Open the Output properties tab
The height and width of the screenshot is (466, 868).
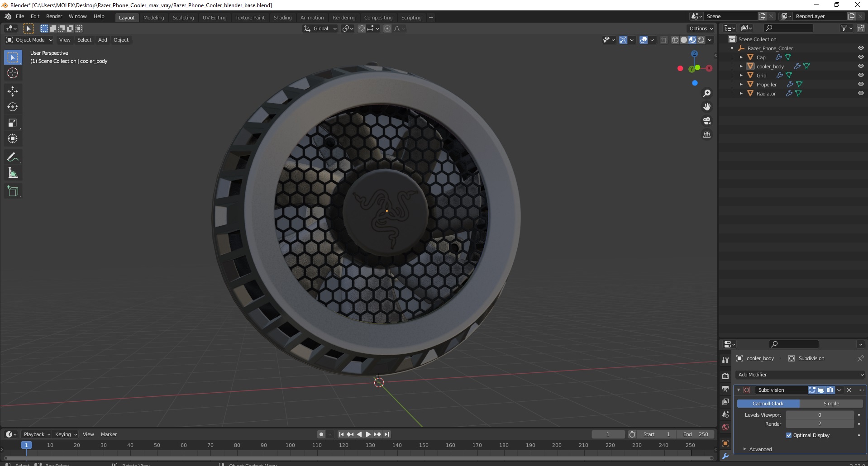[725, 389]
